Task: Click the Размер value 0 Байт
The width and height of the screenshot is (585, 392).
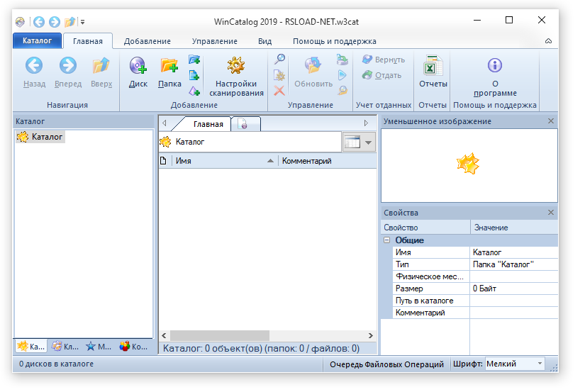Action: [513, 289]
